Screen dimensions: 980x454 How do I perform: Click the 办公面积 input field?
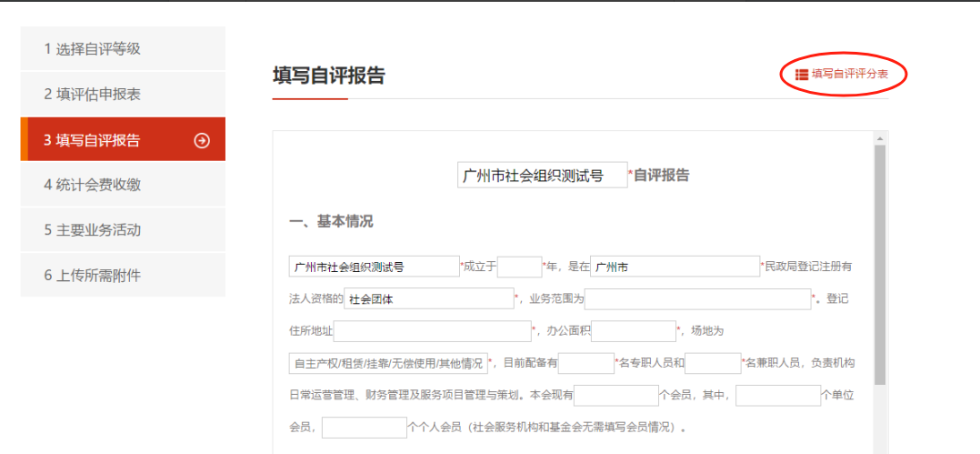[x=634, y=331]
